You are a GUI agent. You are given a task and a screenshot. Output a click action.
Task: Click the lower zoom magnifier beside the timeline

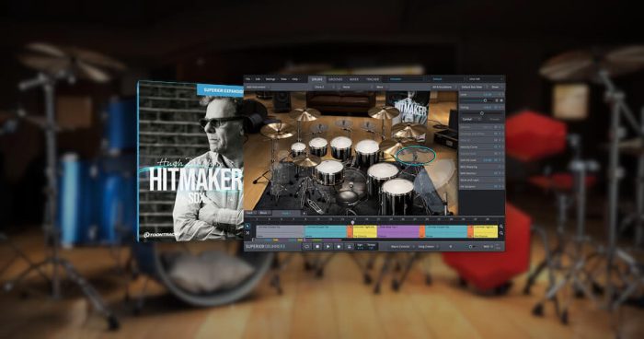pos(501,234)
